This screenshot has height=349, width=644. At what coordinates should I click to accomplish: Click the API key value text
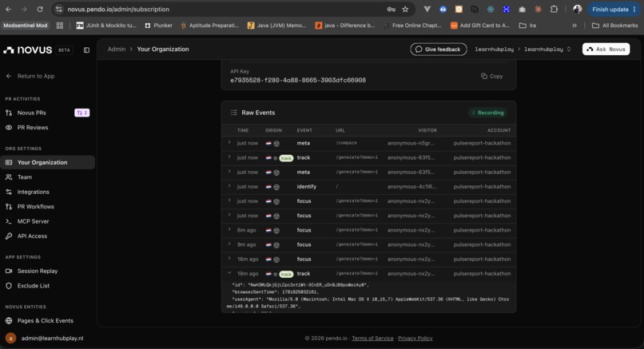pos(298,80)
